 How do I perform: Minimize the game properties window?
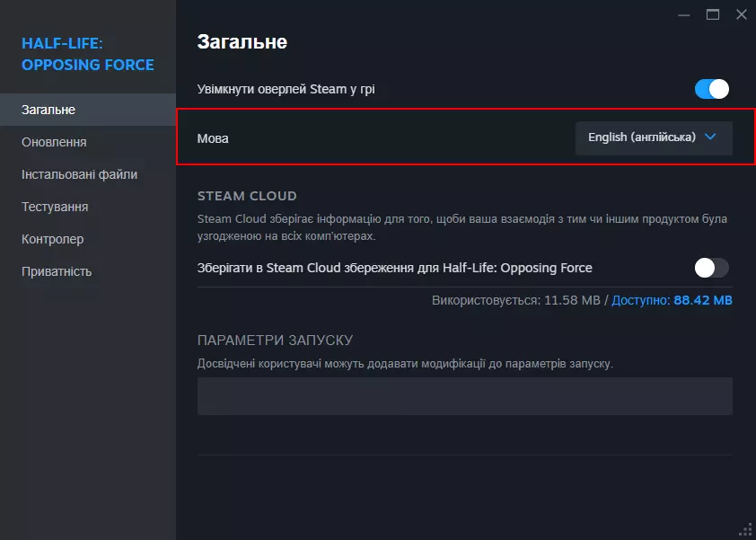coord(684,14)
